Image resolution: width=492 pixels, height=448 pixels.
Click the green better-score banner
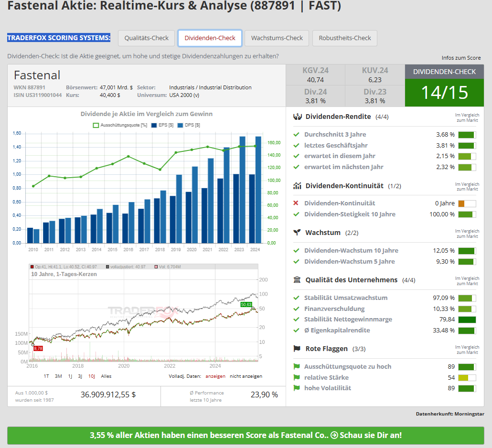point(246,435)
